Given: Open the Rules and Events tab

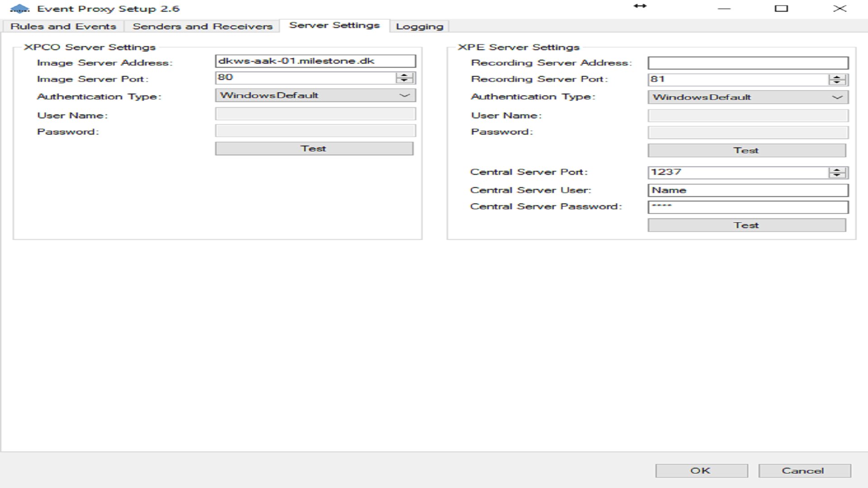Looking at the screenshot, I should [x=63, y=26].
